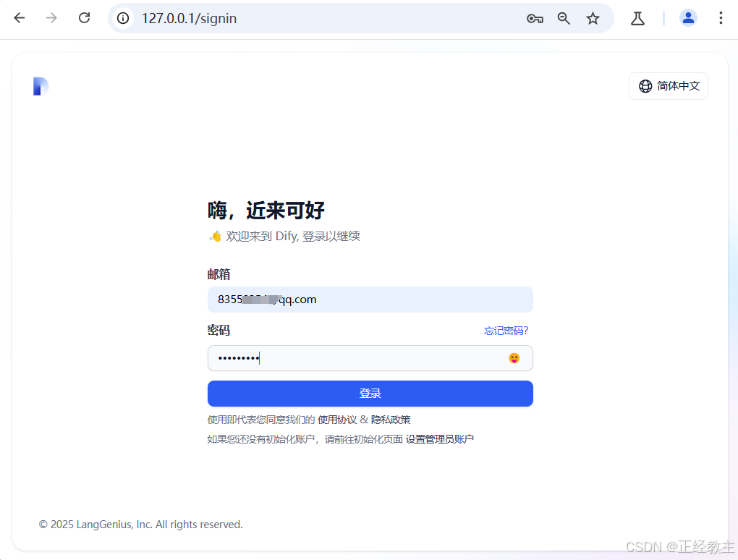The width and height of the screenshot is (738, 560).
Task: Click the 嗨，近来可好 heading
Action: pos(266,211)
